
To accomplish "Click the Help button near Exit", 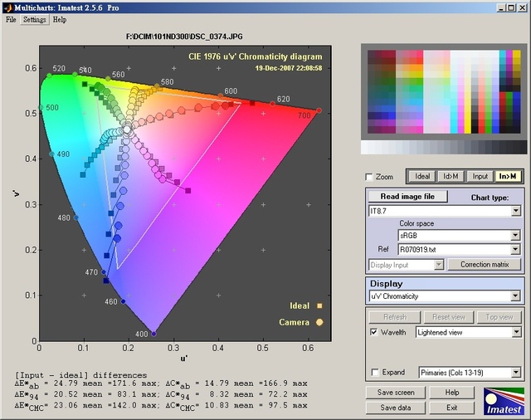I will (x=451, y=393).
